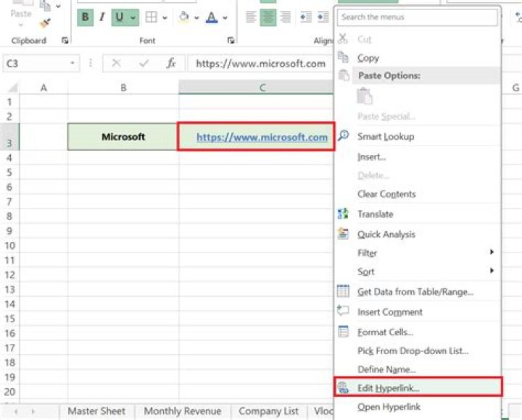Click the Font Color A icon

(x=212, y=17)
